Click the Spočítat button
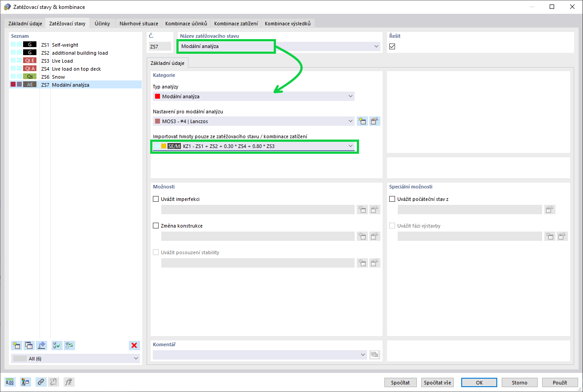 pyautogui.click(x=400, y=382)
